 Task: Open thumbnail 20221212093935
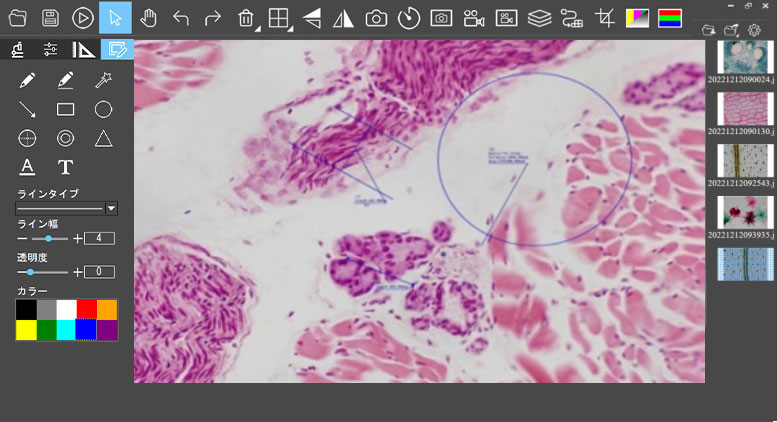tap(745, 212)
